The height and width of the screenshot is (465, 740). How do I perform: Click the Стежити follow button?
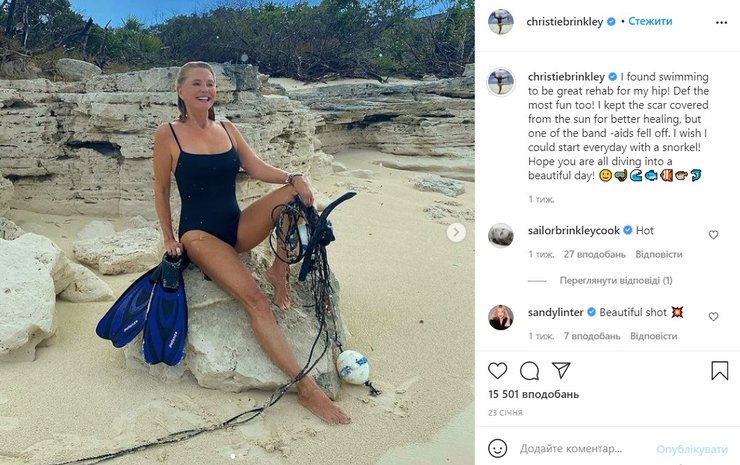650,21
